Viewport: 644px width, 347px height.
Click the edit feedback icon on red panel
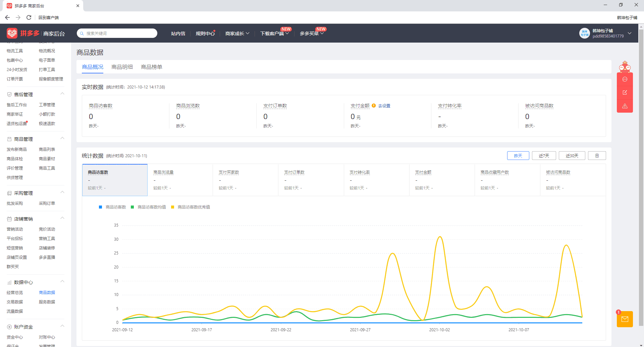(x=625, y=93)
